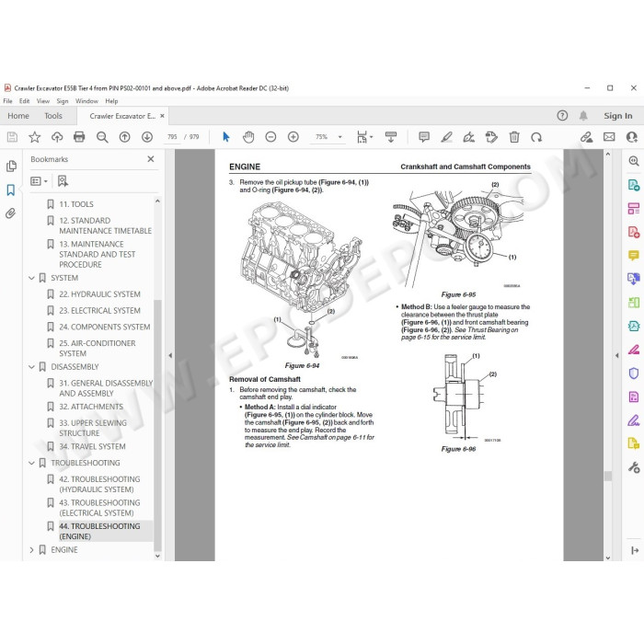
Task: Zoom out with minus icon
Action: (270, 137)
